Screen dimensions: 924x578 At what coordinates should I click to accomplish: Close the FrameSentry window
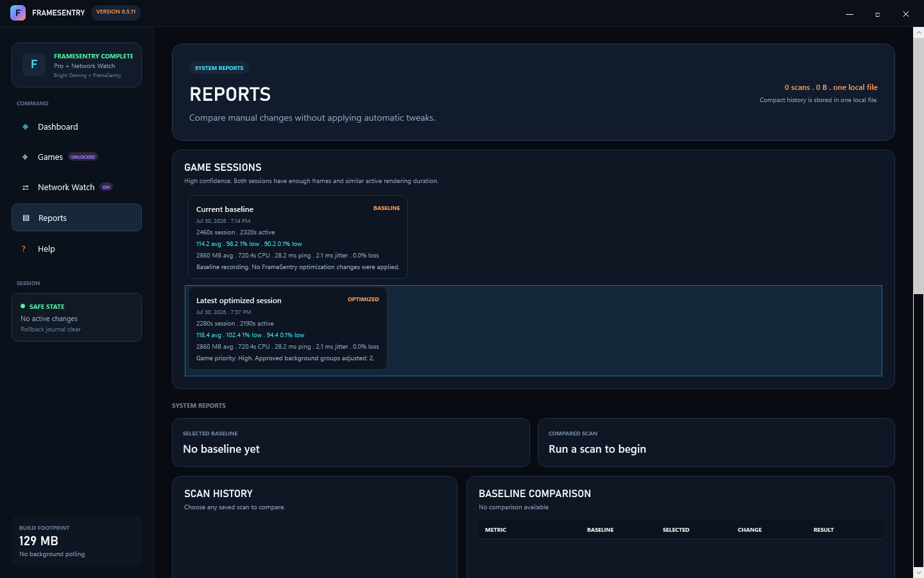pyautogui.click(x=905, y=13)
